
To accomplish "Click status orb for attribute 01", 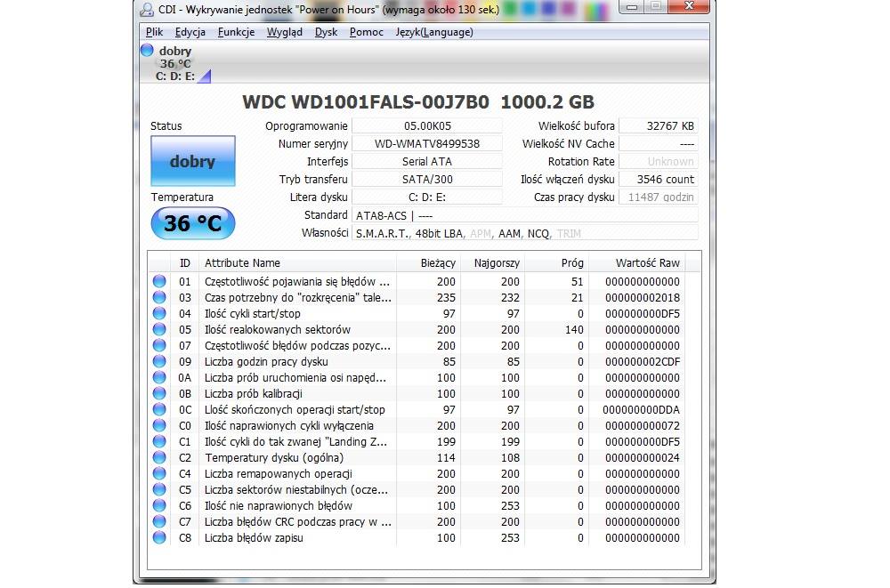I will click(x=159, y=281).
